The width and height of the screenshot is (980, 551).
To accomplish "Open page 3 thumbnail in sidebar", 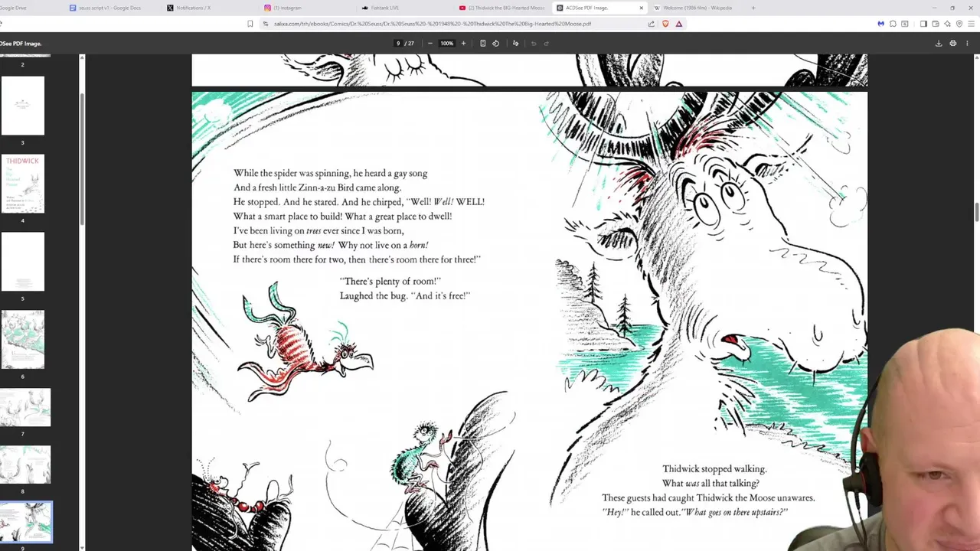I will click(23, 106).
